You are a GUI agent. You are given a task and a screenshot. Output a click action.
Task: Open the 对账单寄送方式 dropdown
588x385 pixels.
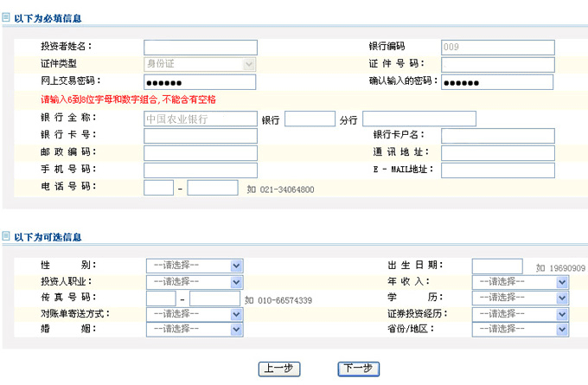[194, 313]
